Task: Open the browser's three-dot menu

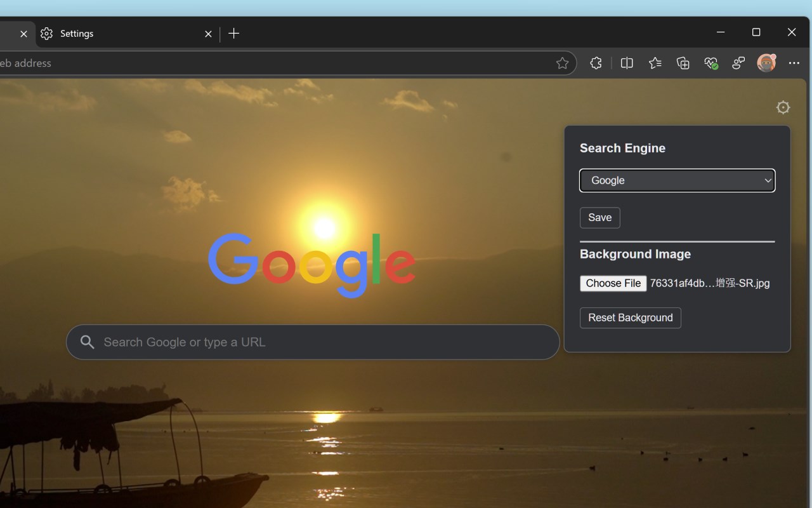Action: tap(794, 63)
